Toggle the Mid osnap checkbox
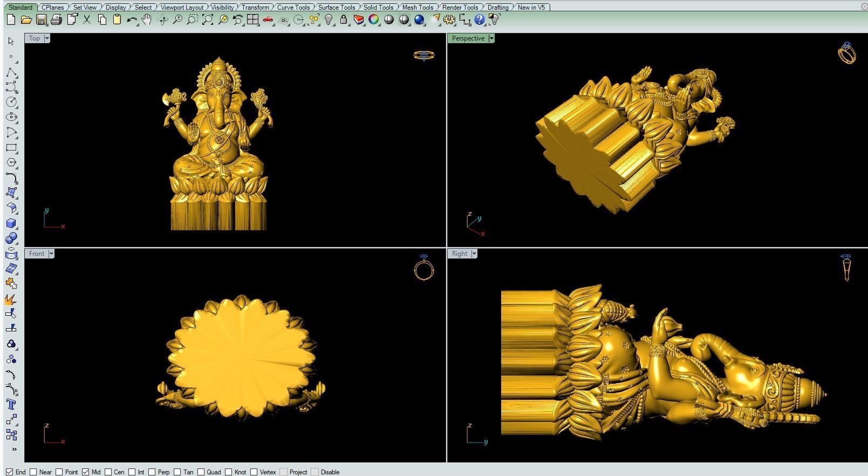The height and width of the screenshot is (476, 868). click(x=86, y=472)
